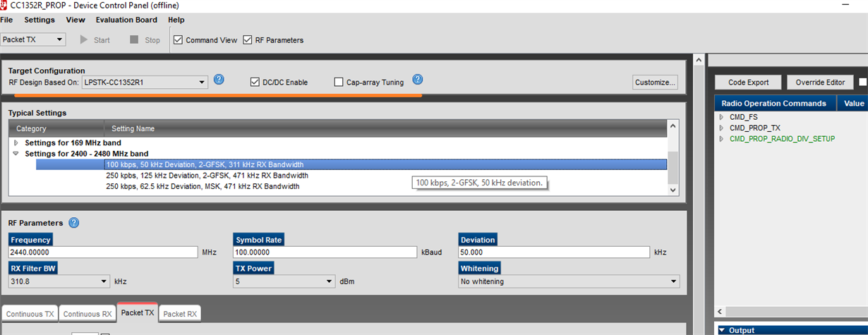Click the Value column header

pos(852,103)
